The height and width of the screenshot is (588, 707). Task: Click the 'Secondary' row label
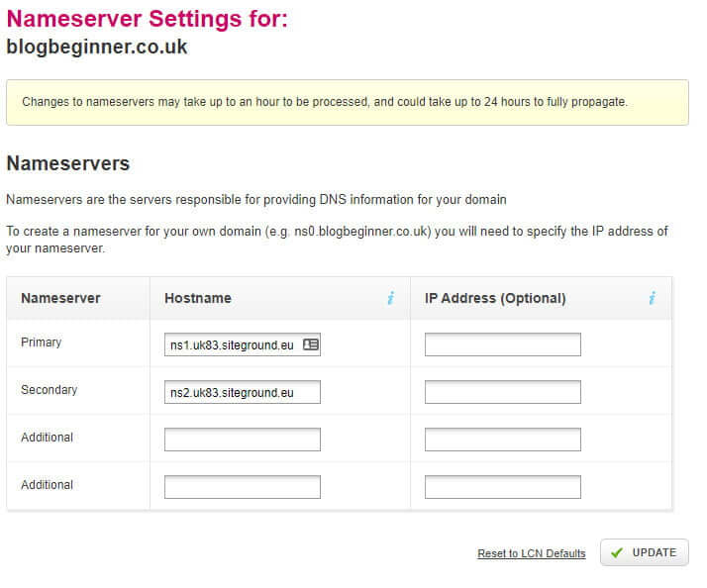49,390
